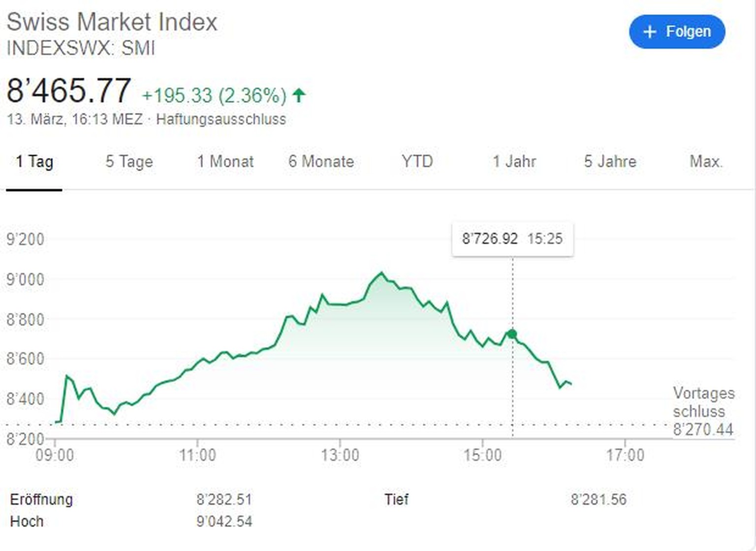Click the 8'465.77 current price
The image size is (756, 551).
click(69, 91)
